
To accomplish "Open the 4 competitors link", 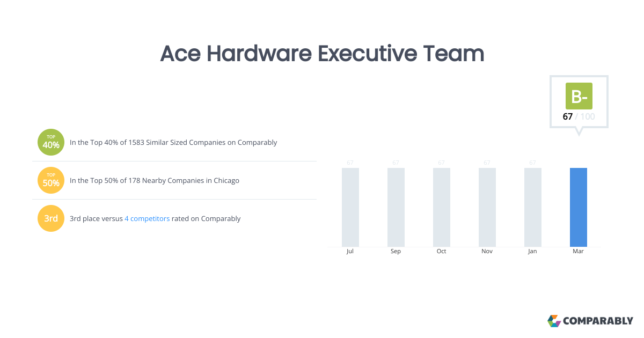I will coord(147,219).
